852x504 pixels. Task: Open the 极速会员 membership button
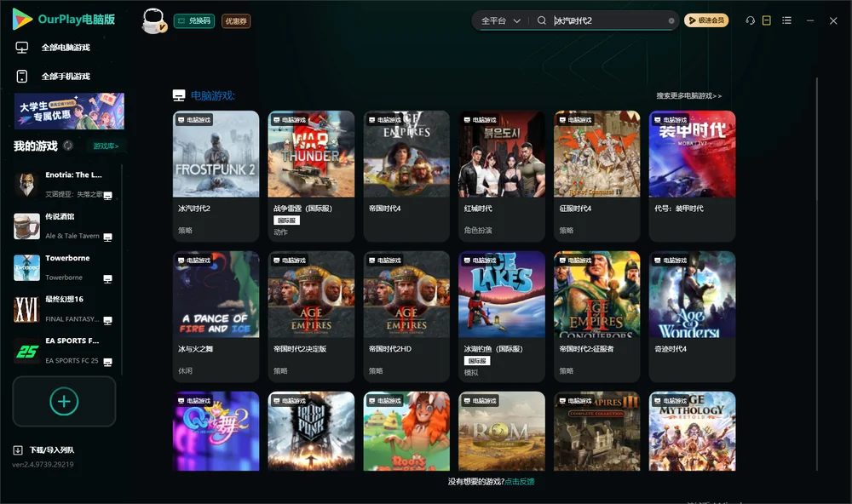[705, 20]
